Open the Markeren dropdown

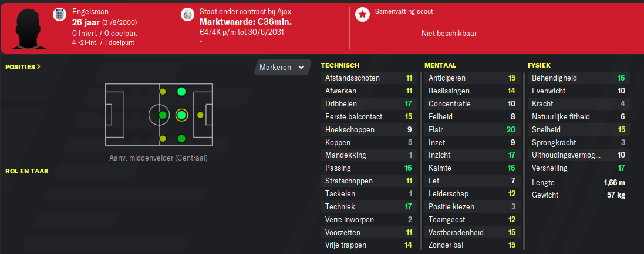pyautogui.click(x=282, y=68)
